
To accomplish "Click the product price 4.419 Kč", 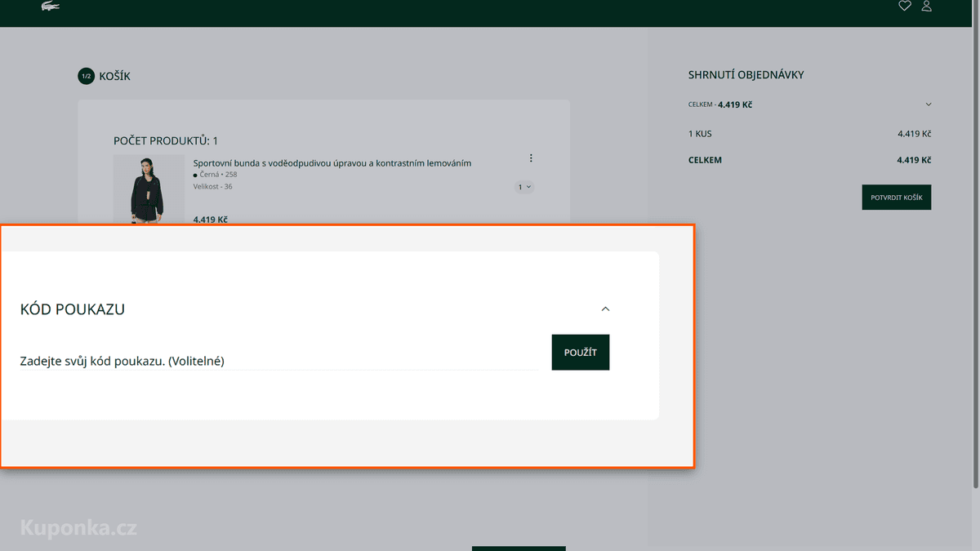I will tap(211, 219).
